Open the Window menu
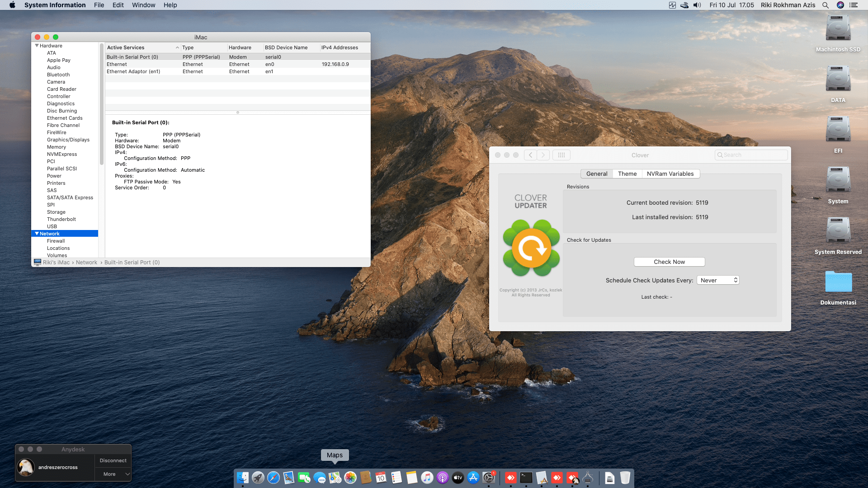The width and height of the screenshot is (868, 488). click(143, 5)
